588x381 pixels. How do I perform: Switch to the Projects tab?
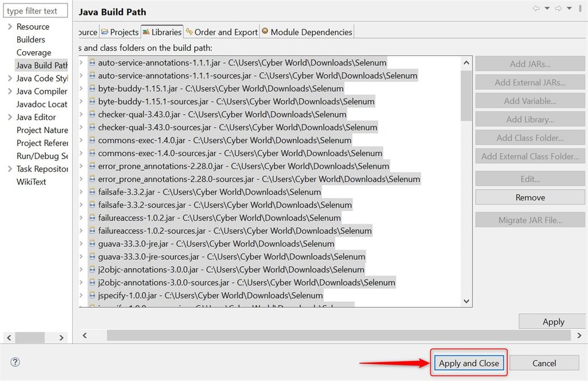119,32
